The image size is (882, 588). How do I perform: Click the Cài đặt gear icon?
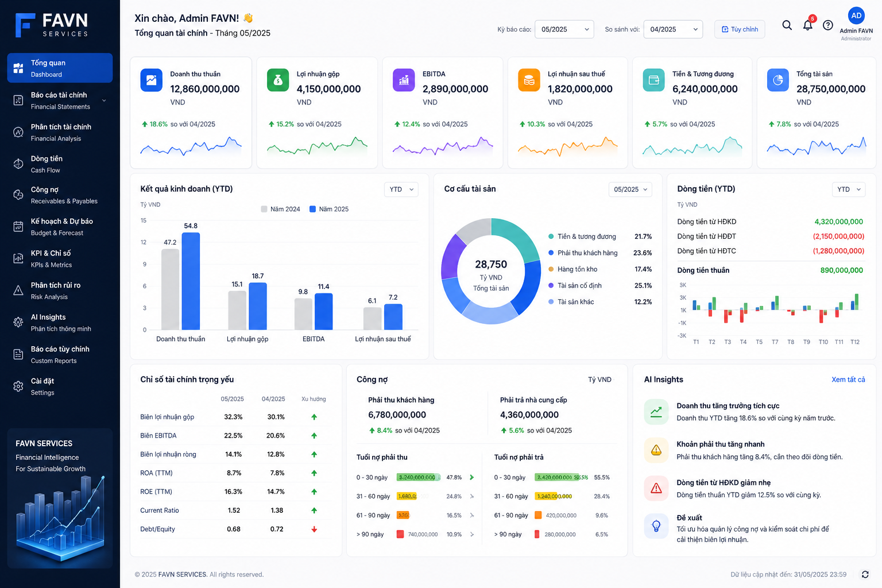click(18, 386)
